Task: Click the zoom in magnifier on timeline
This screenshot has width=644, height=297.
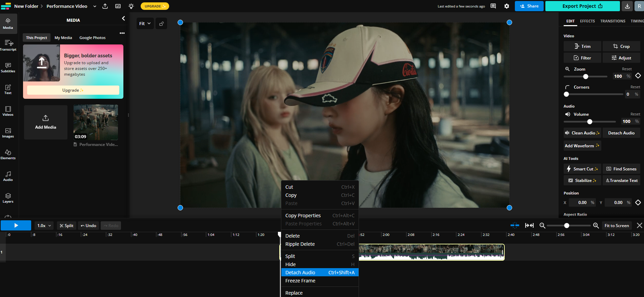Action: pyautogui.click(x=596, y=226)
